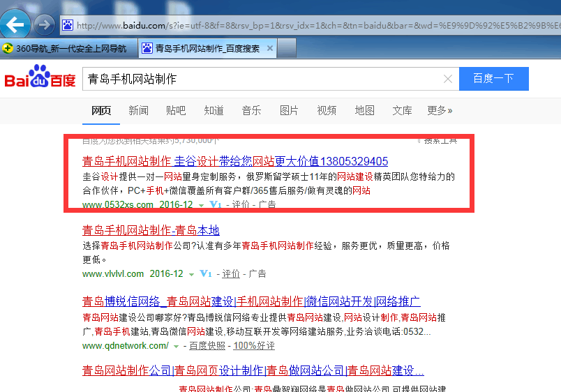Viewport: 561px width, 392px height.
Task: Click the www.0532xs.com green URL
Action: click(x=118, y=205)
